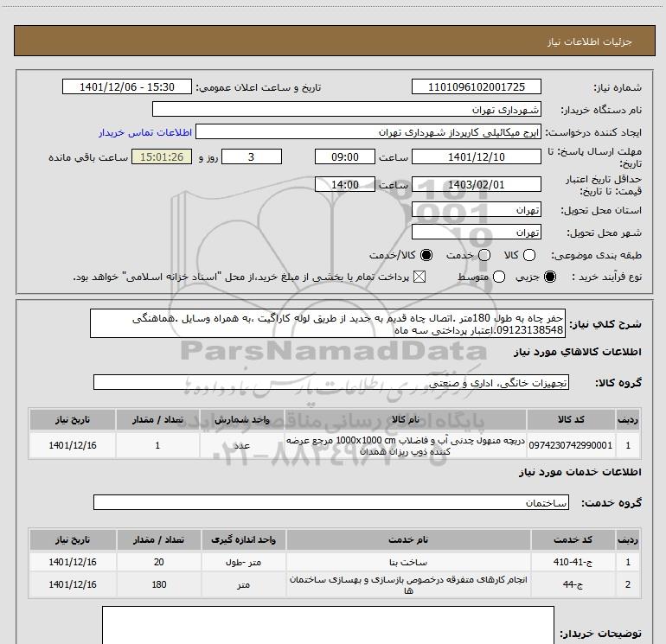666x644 pixels.
Task: Click the اطلاعات خدمات مورد نیاز section heading
Action: (580, 472)
